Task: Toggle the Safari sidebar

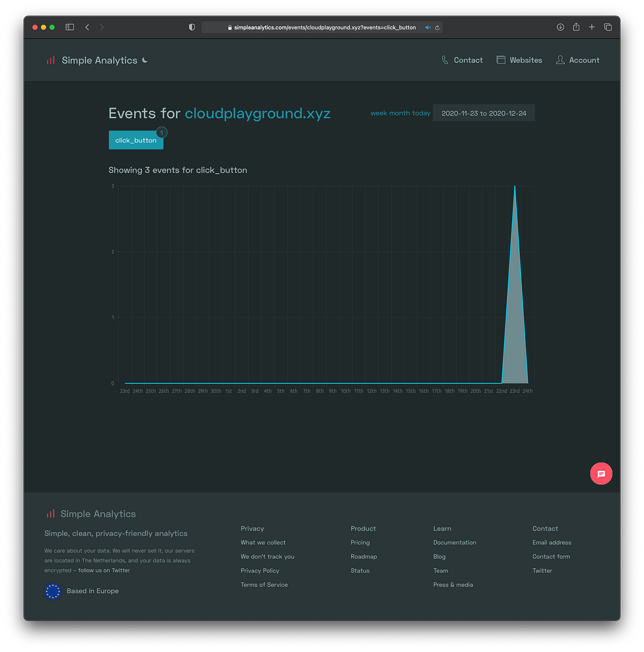Action: click(x=70, y=27)
